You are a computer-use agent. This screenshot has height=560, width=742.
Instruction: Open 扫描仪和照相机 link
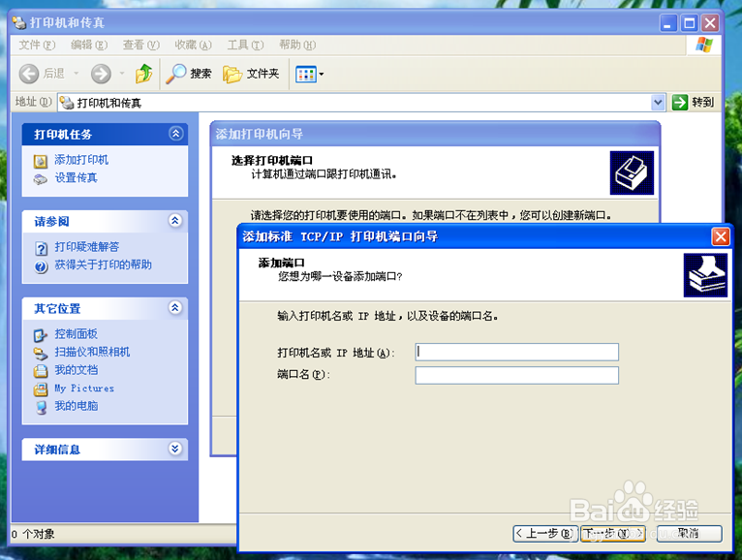click(x=92, y=353)
